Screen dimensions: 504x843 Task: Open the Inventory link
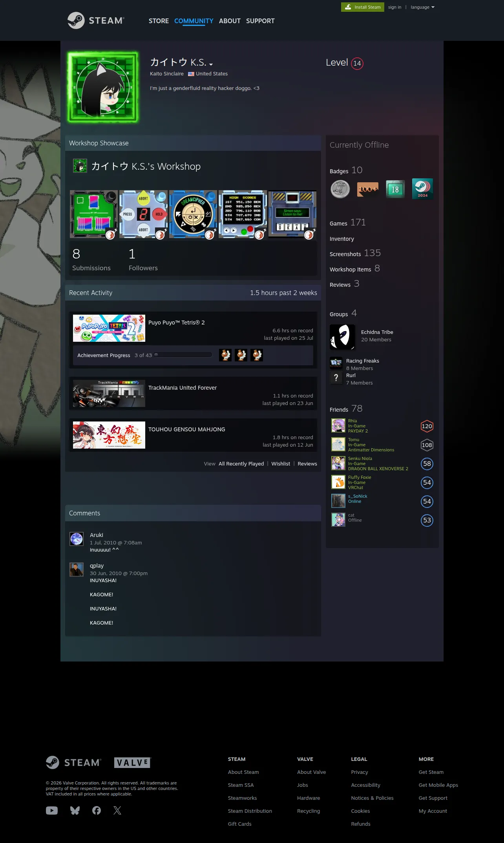[x=342, y=239]
